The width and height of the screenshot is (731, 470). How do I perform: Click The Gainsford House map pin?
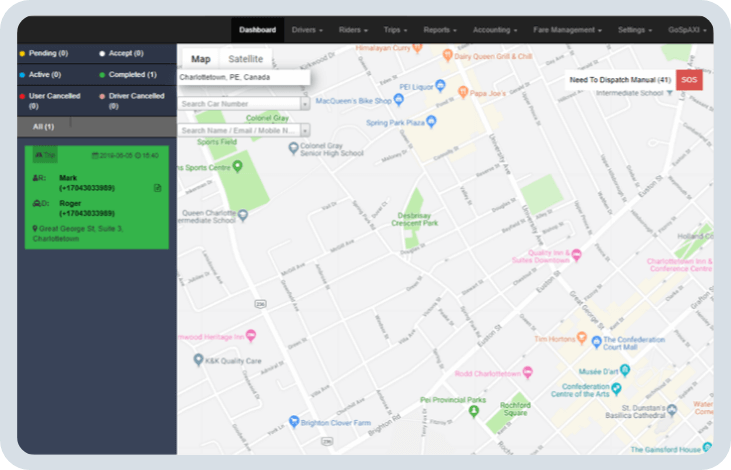point(707,447)
